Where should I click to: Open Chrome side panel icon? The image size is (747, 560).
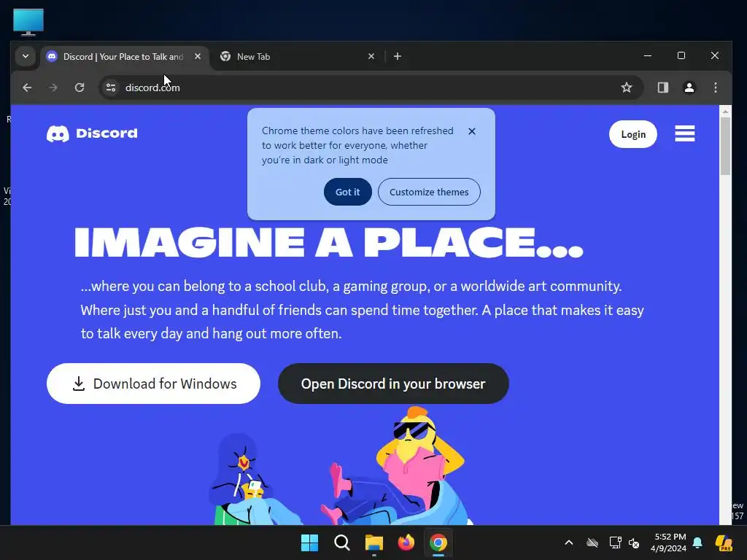click(x=662, y=87)
